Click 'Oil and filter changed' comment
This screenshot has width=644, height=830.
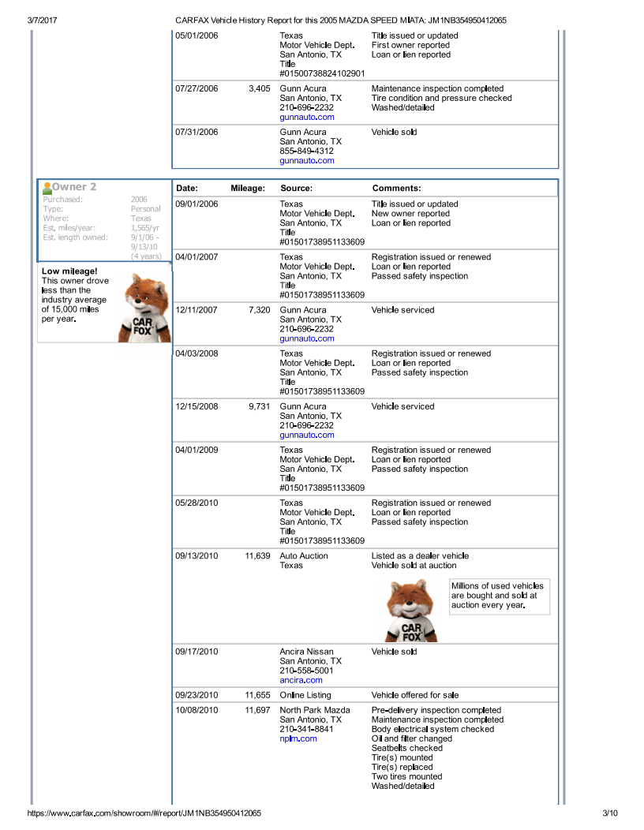click(411, 738)
